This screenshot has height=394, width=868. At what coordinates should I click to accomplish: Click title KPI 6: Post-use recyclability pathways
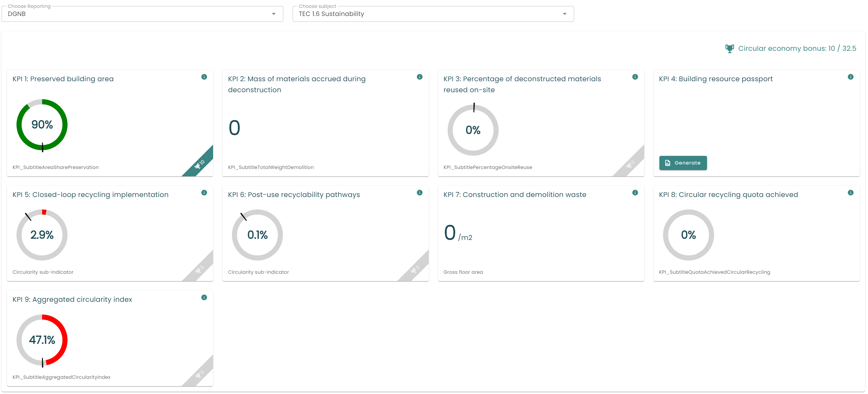(294, 195)
